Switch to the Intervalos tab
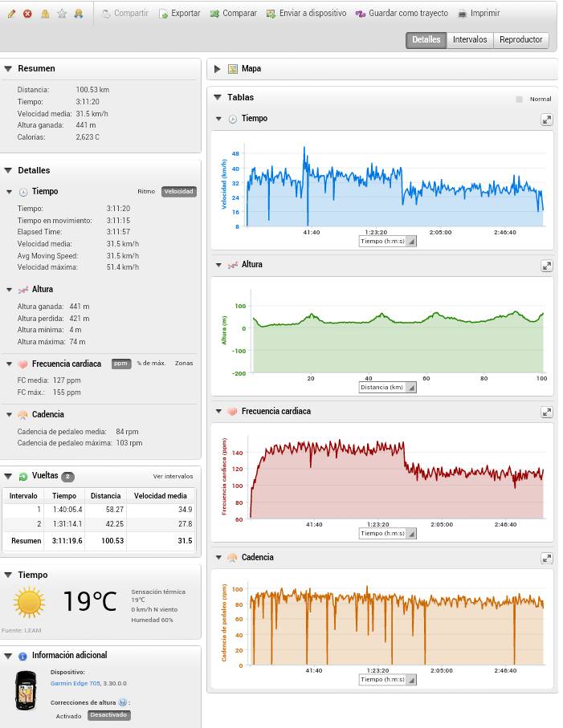The image size is (563, 728). (x=470, y=39)
